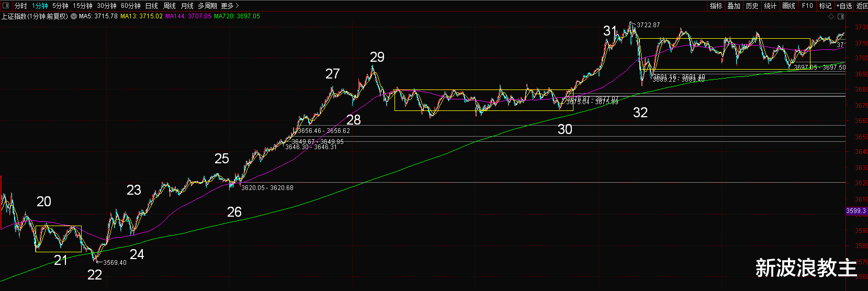Add to watchlist with +自选
The image size is (868, 291).
[x=844, y=6]
